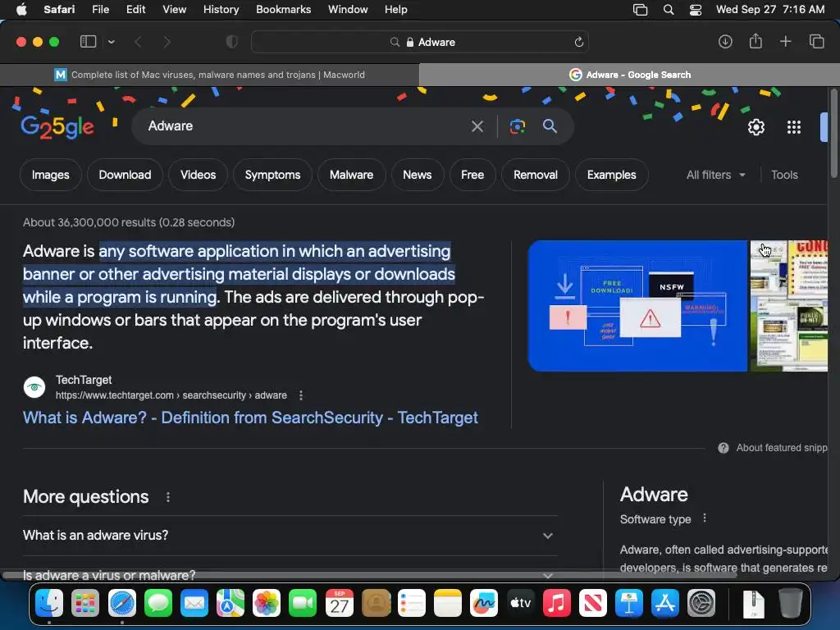
Task: Open the Share icon in Safari toolbar
Action: tap(756, 41)
